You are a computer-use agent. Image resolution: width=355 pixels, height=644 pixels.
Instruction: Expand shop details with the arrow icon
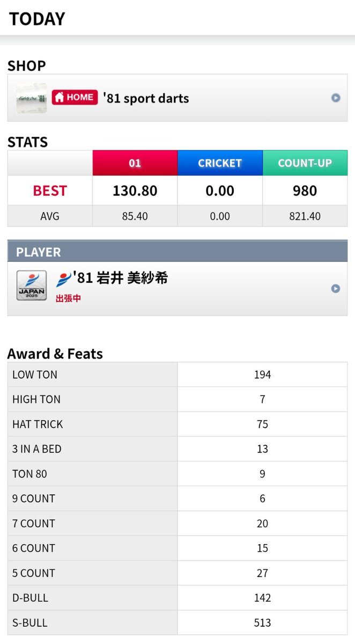[x=336, y=98]
